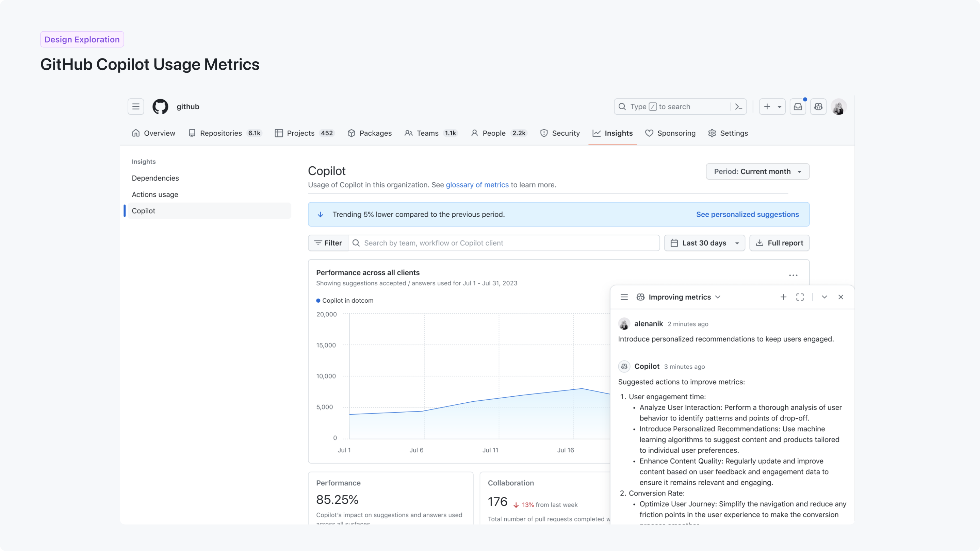The width and height of the screenshot is (980, 551).
Task: Open the Improving metrics panel hamburger menu
Action: click(624, 297)
